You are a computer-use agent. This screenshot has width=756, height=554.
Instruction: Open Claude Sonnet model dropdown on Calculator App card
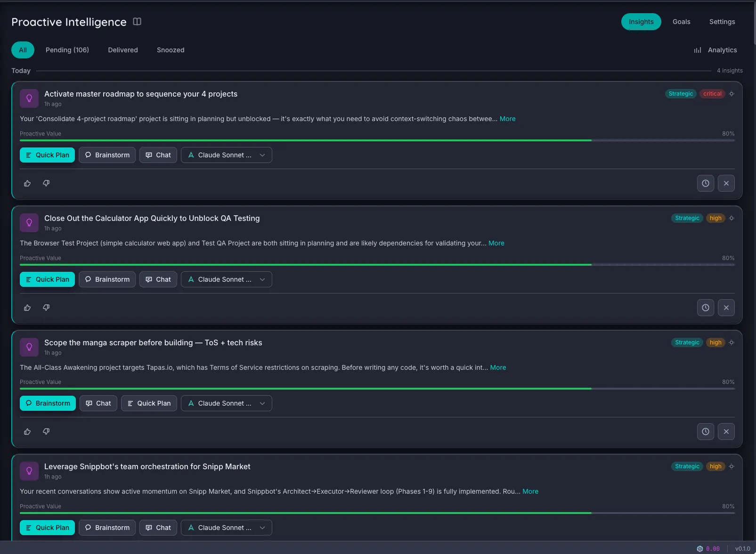point(227,279)
